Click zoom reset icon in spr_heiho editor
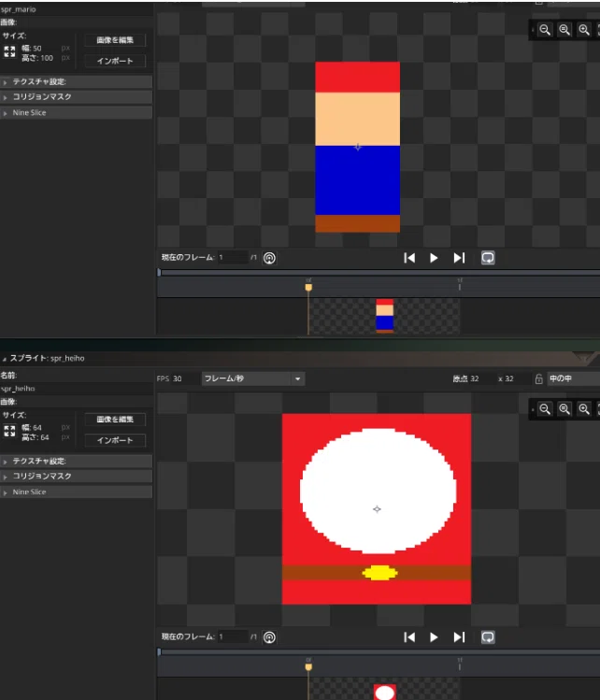 pos(564,409)
